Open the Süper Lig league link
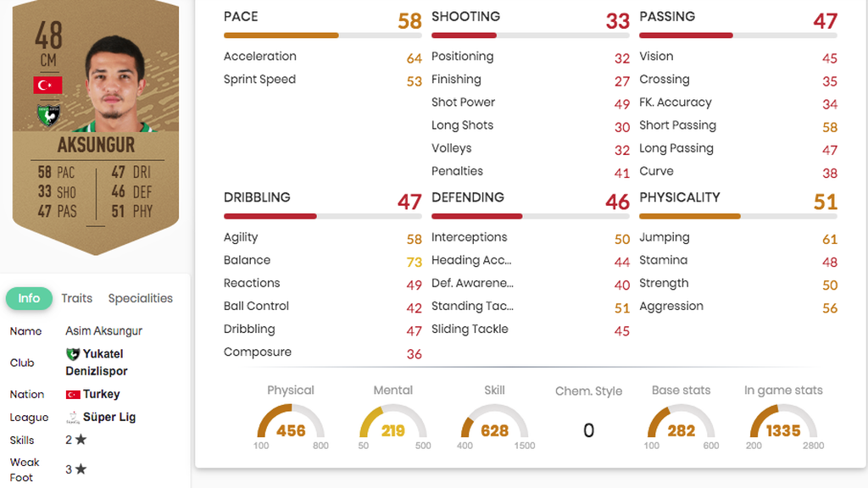The width and height of the screenshot is (868, 488). (109, 417)
